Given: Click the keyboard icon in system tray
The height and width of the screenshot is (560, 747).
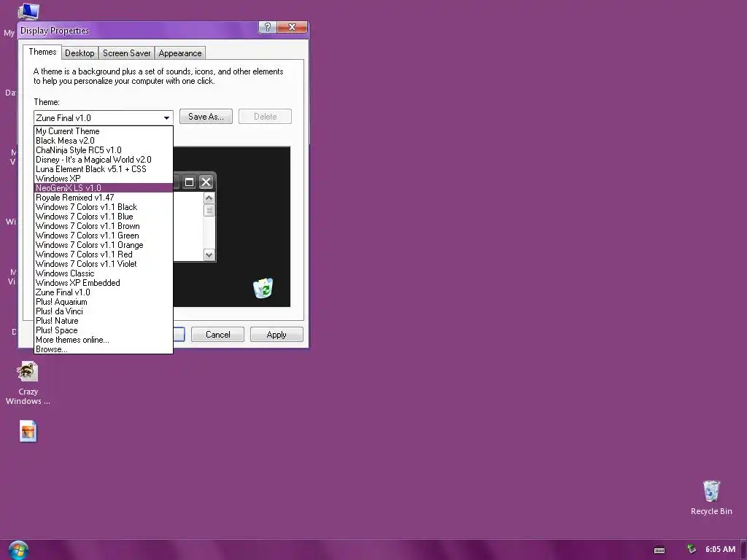Looking at the screenshot, I should click(659, 550).
